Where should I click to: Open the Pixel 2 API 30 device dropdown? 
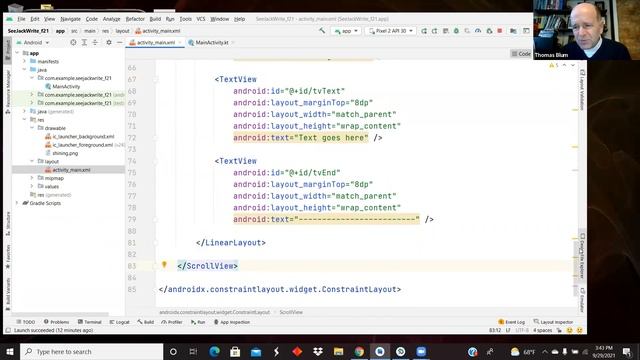[x=391, y=31]
